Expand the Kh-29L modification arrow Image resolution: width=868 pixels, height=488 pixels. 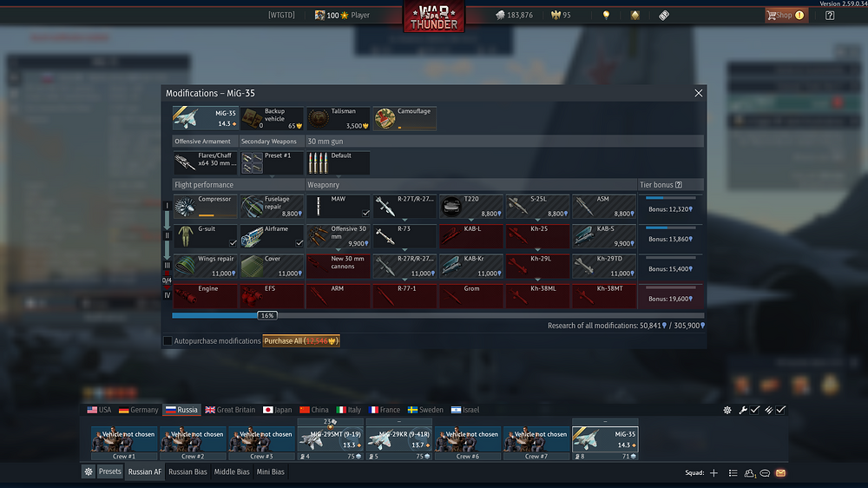pyautogui.click(x=537, y=280)
